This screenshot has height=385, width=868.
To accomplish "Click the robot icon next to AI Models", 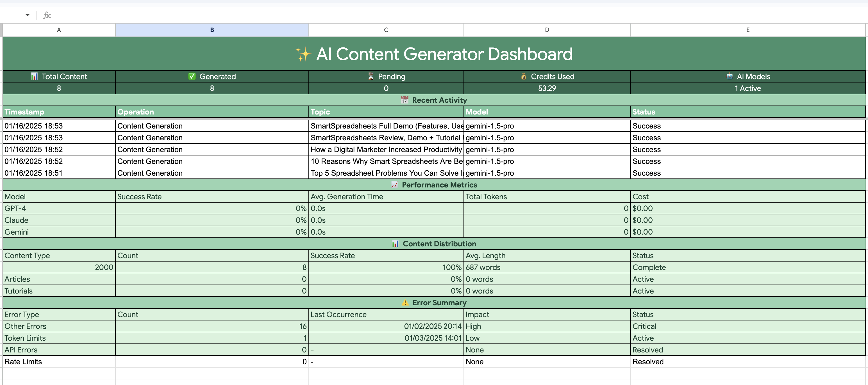I will (x=730, y=76).
